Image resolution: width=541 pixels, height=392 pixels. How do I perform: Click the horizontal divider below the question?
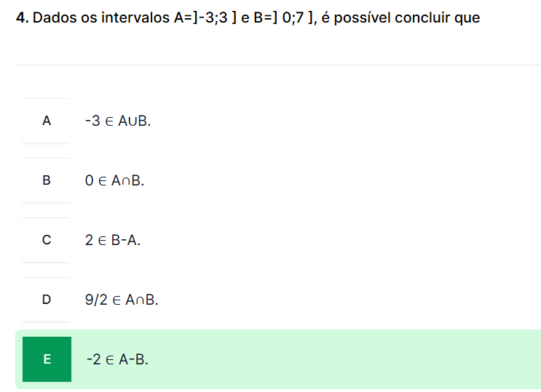coord(277,65)
